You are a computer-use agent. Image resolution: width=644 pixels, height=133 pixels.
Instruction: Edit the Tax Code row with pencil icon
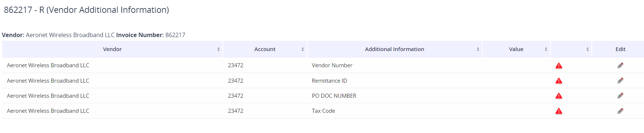pyautogui.click(x=620, y=111)
